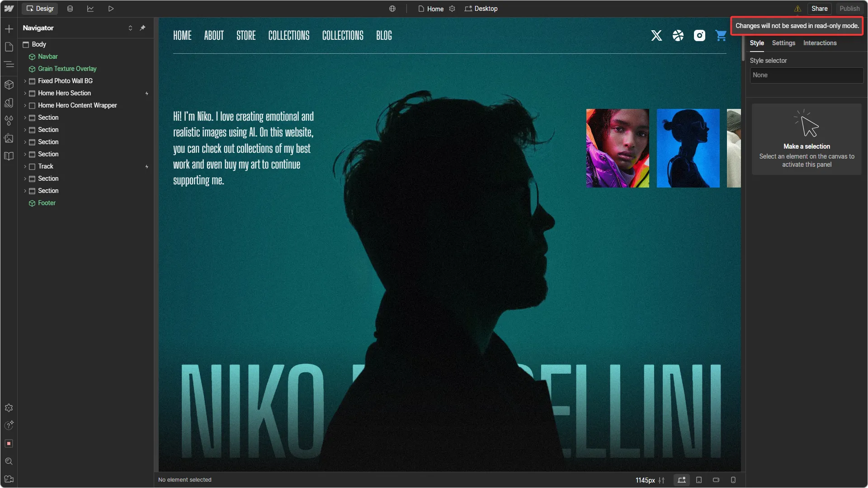Switch to the Interactions tab
The height and width of the screenshot is (488, 868).
coord(820,43)
